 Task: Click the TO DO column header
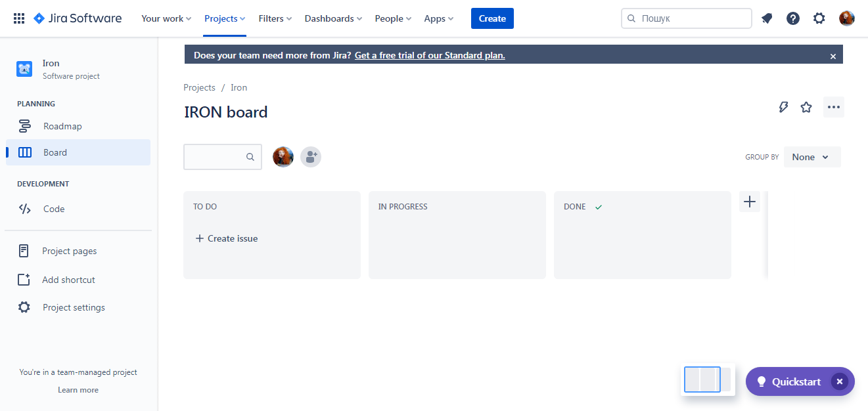[x=205, y=207]
